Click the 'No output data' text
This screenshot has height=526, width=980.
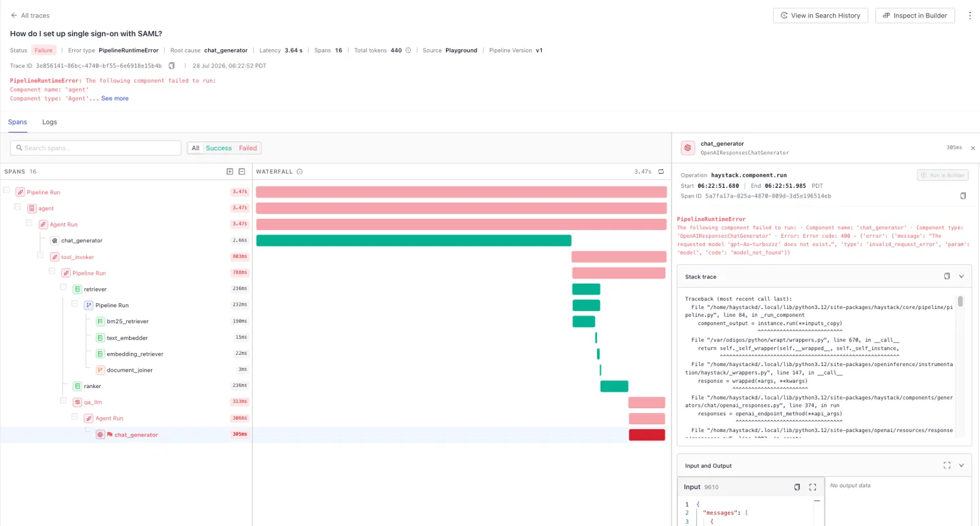pyautogui.click(x=850, y=485)
